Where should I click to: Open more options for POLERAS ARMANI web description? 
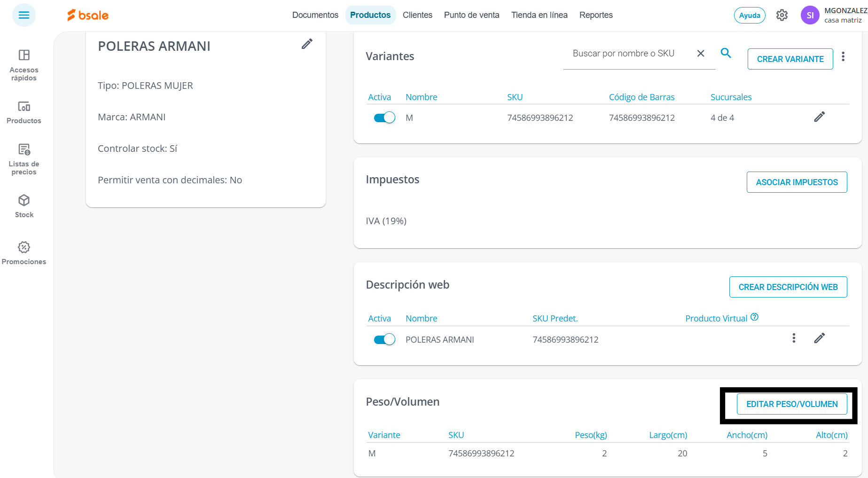coord(794,338)
